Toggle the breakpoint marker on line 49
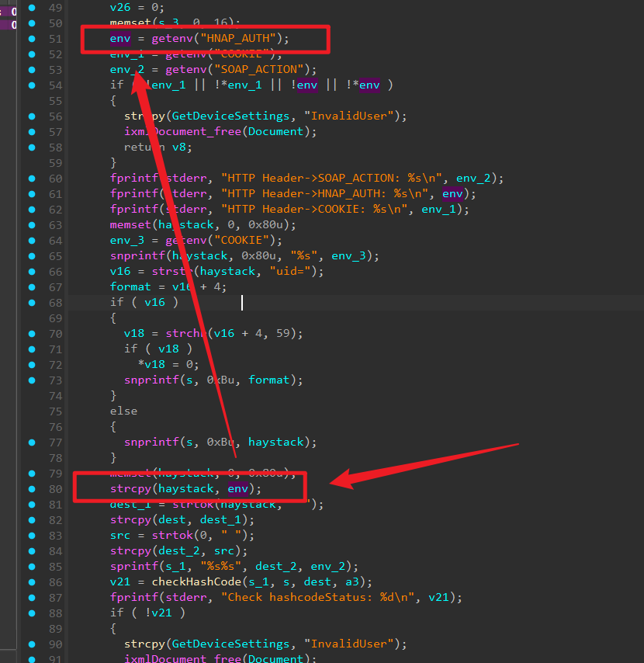This screenshot has width=644, height=663. pos(32,8)
